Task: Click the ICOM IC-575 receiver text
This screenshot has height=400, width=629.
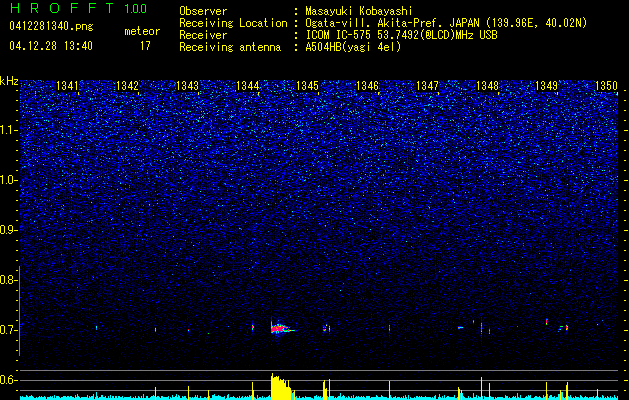Action: coord(401,35)
